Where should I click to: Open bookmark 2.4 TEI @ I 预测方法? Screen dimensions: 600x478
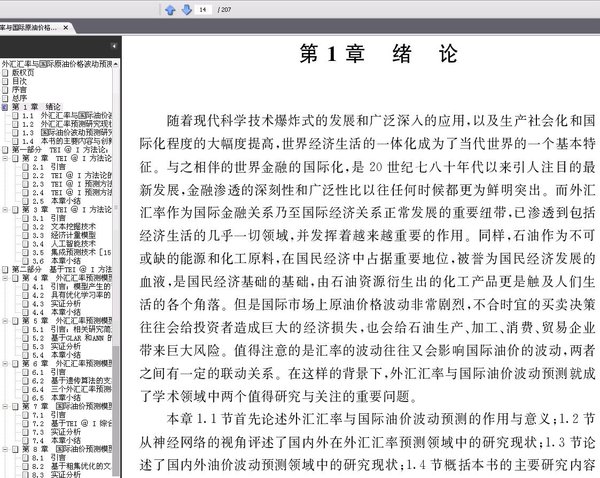(x=72, y=192)
